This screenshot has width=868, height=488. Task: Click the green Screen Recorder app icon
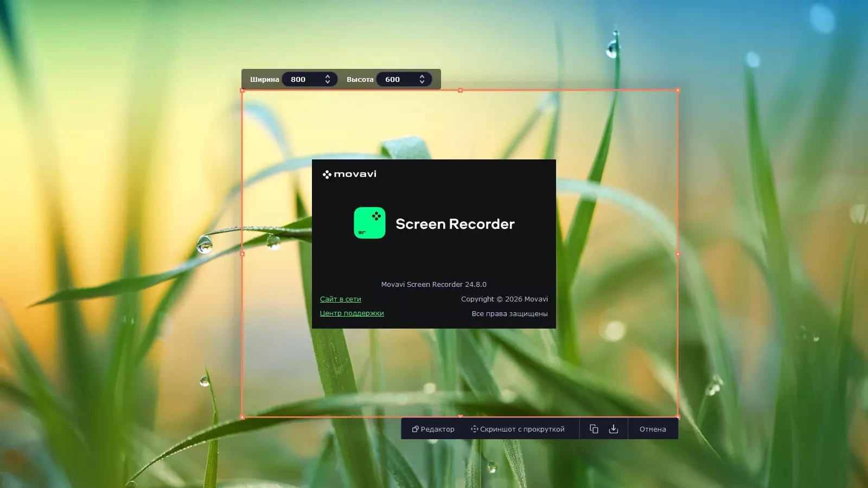pyautogui.click(x=369, y=223)
